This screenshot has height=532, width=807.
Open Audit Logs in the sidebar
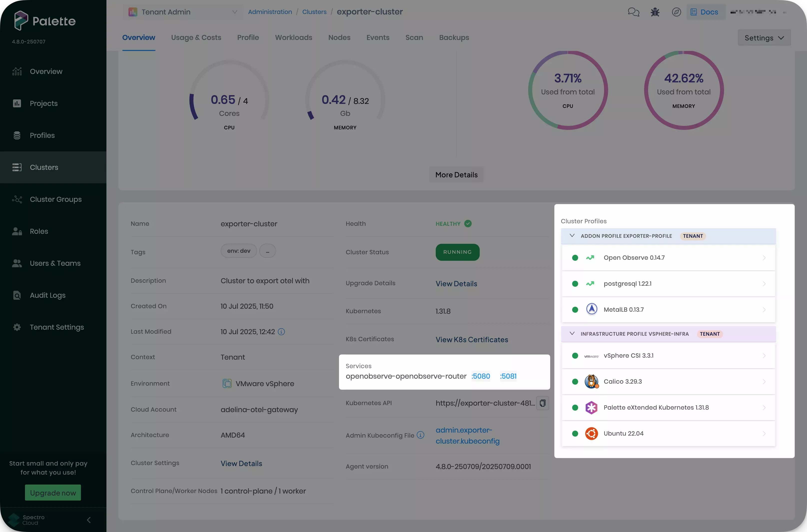[53, 295]
